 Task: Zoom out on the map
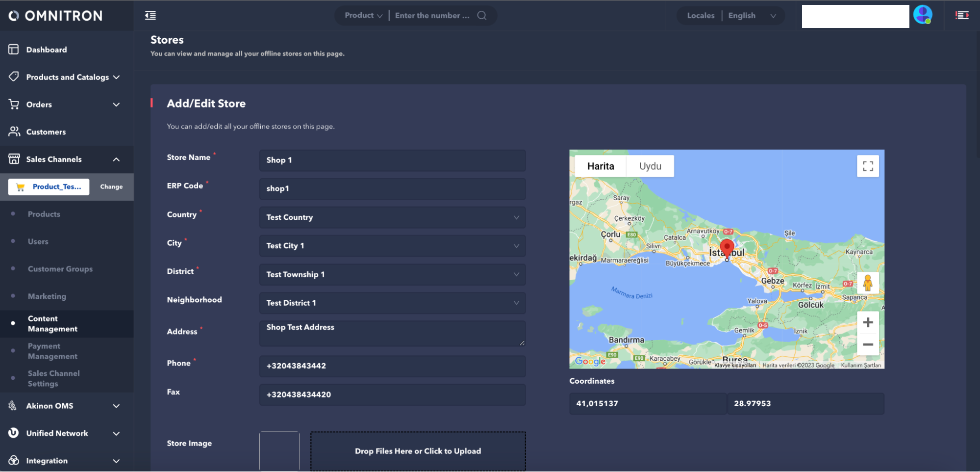867,344
